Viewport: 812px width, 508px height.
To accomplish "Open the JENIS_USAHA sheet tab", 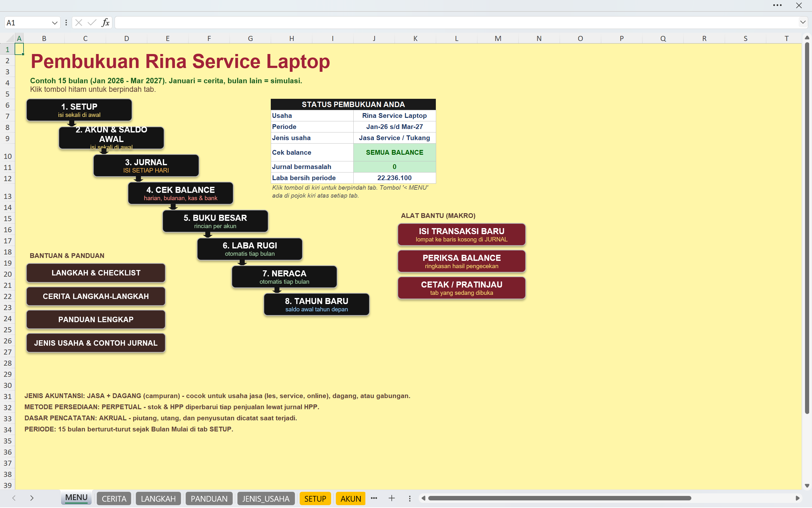I will click(x=265, y=498).
